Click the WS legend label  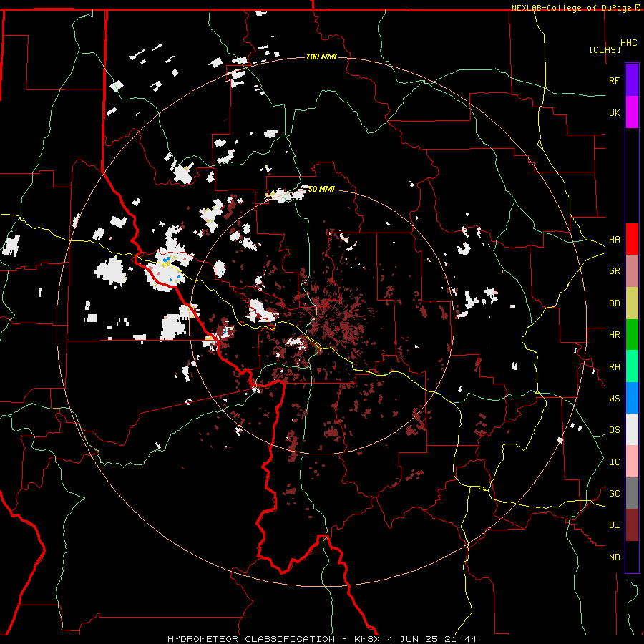tap(615, 399)
